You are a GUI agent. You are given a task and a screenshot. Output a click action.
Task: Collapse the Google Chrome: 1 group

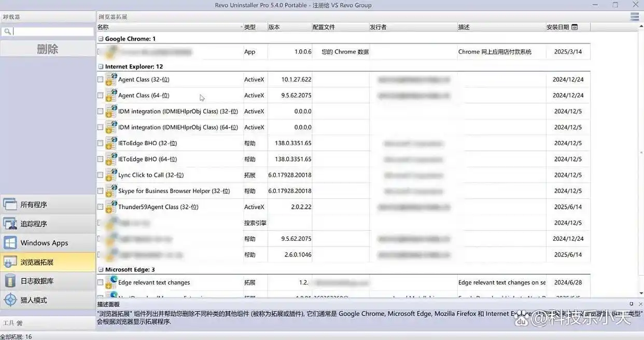[101, 38]
